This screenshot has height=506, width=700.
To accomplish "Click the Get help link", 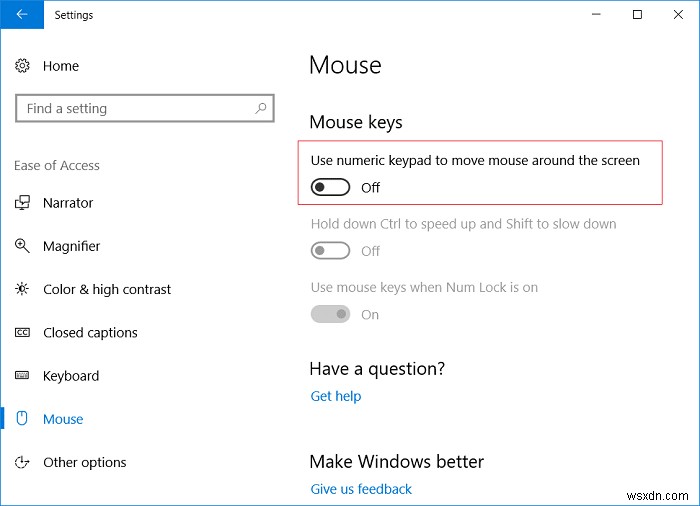I will coord(336,396).
